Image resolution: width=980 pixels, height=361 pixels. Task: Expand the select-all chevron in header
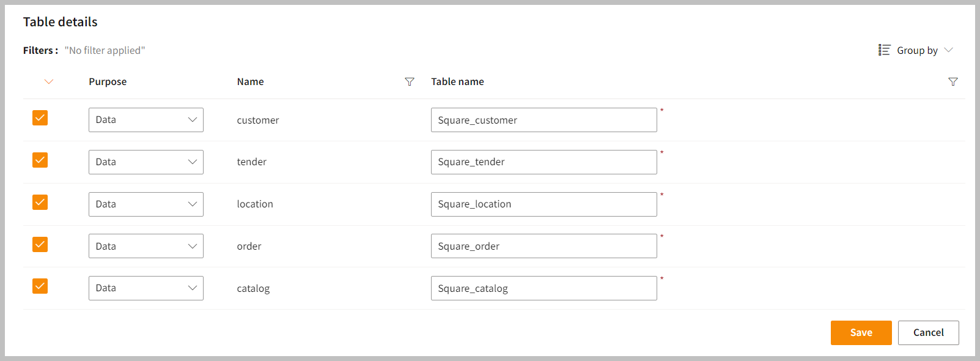coord(49,82)
